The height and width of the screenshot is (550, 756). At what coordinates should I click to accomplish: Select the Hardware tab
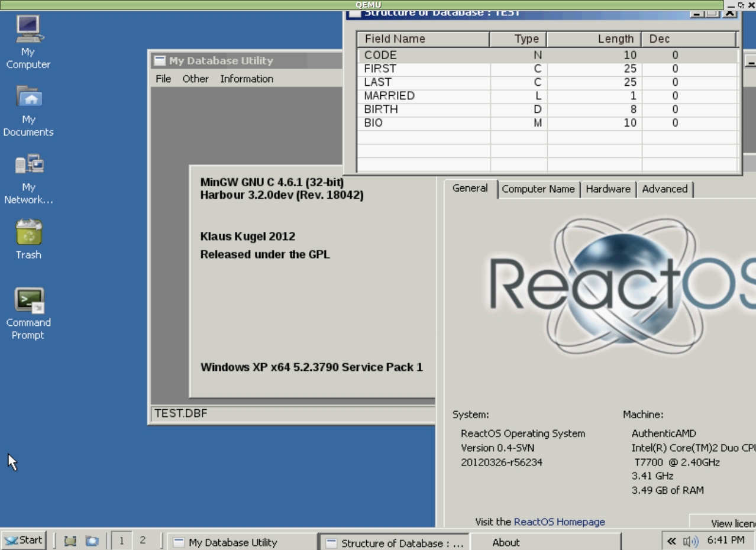608,189
